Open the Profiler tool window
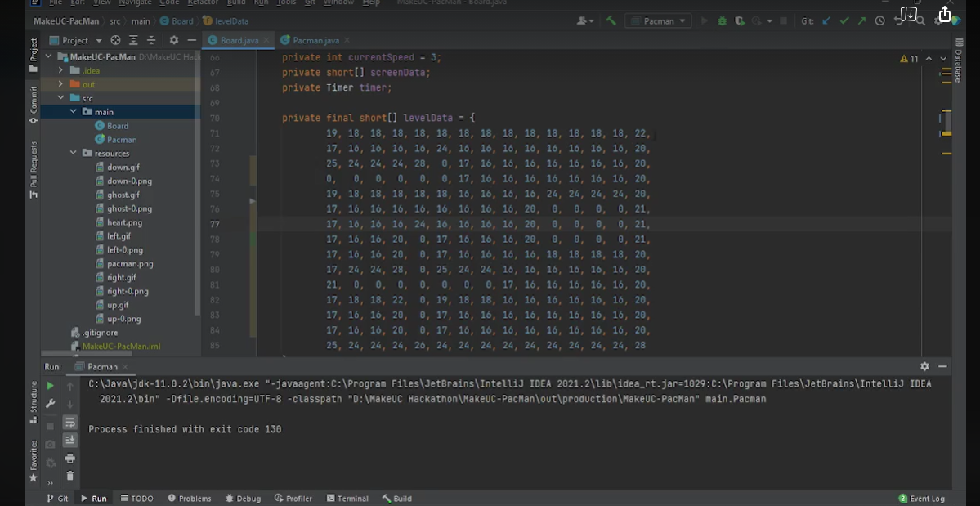980x506 pixels. click(x=293, y=499)
